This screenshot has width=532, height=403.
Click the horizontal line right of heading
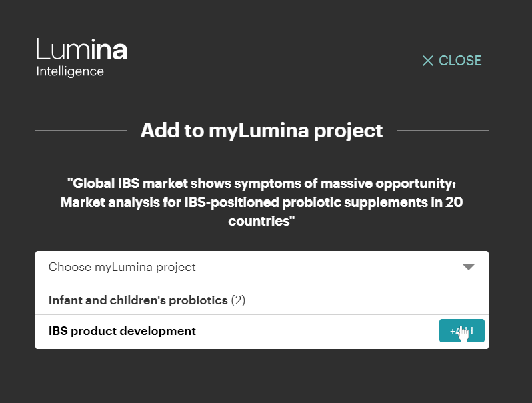pyautogui.click(x=443, y=131)
